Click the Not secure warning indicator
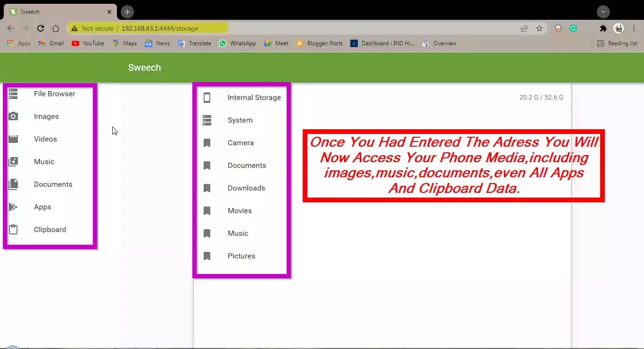Viewport: 644px width, 349px height. click(x=92, y=28)
